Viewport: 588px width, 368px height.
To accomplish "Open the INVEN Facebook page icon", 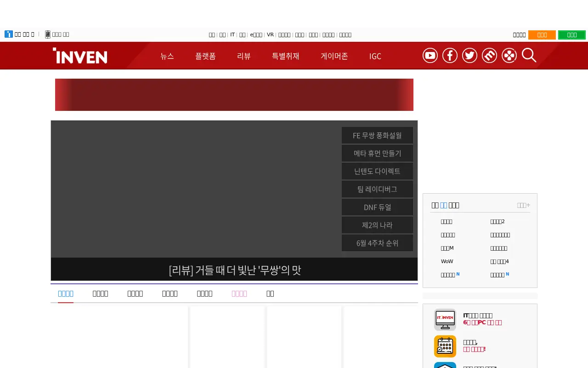I will tap(450, 56).
